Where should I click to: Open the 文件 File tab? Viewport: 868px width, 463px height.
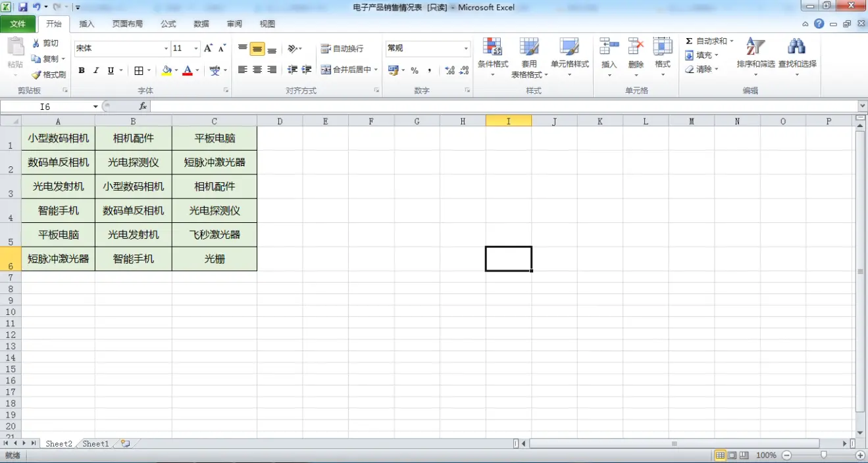pos(18,24)
